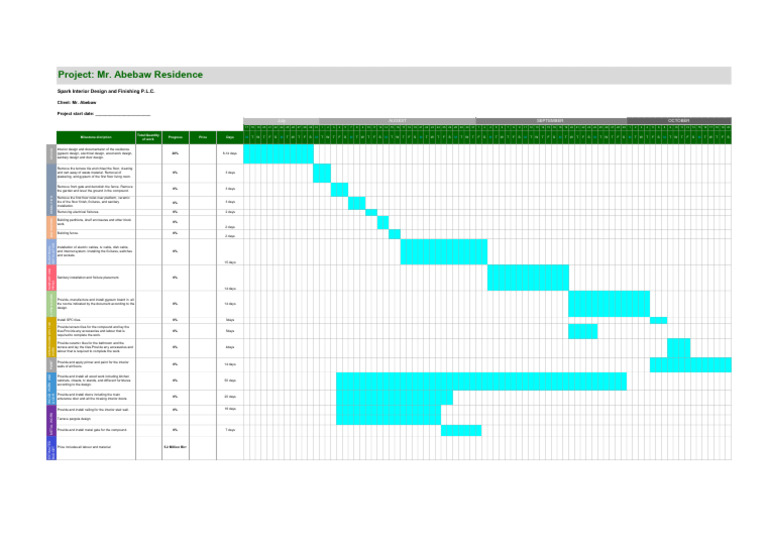Select the metal gate installation Gantt bar
The image size is (768, 543).
point(461,430)
